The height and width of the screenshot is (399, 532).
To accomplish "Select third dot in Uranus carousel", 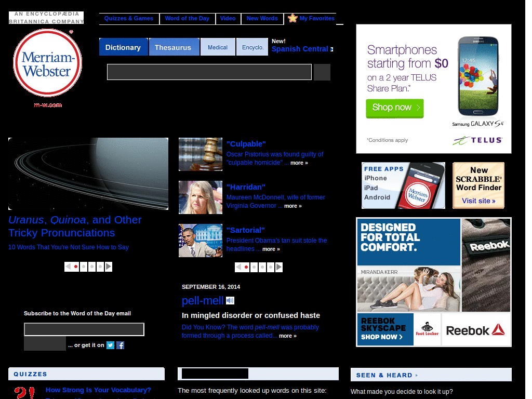I will (x=92, y=267).
